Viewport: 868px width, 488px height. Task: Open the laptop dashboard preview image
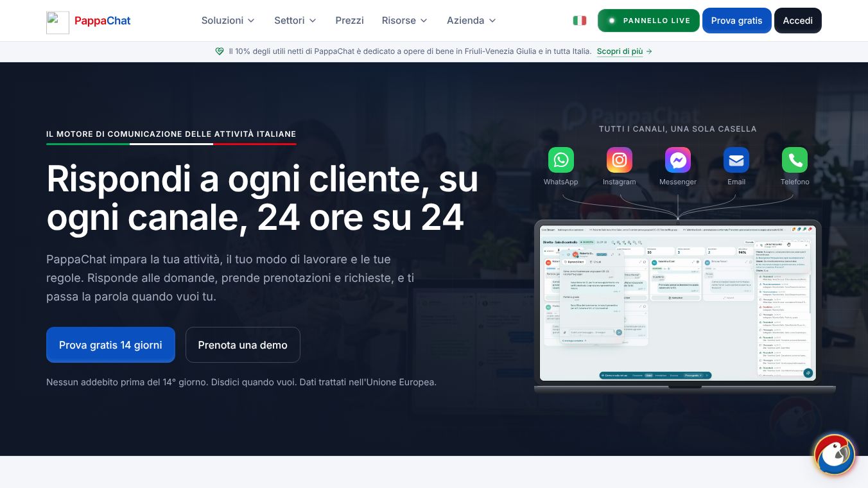click(678, 306)
